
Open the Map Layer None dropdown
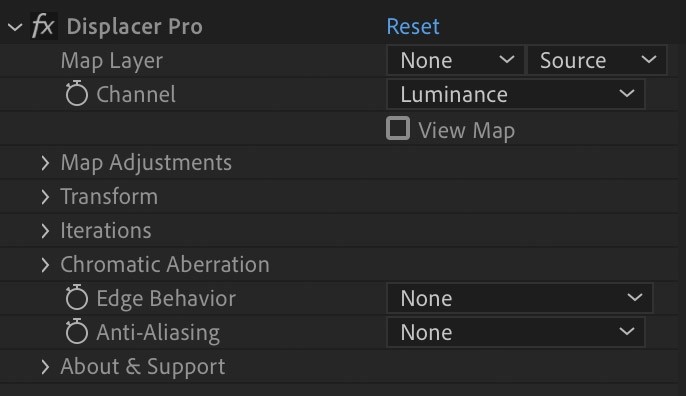pos(455,60)
